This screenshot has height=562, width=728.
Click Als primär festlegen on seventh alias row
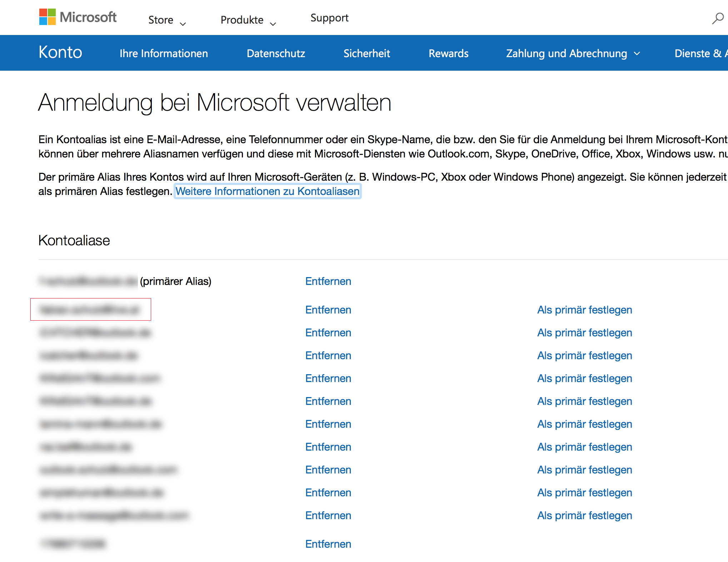point(584,424)
